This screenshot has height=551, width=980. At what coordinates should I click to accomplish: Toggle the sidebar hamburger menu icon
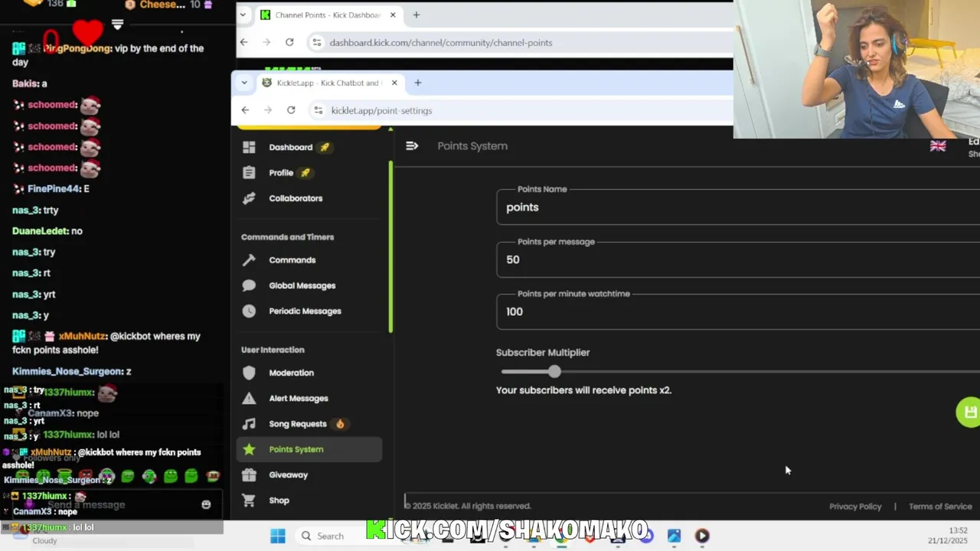(x=412, y=145)
